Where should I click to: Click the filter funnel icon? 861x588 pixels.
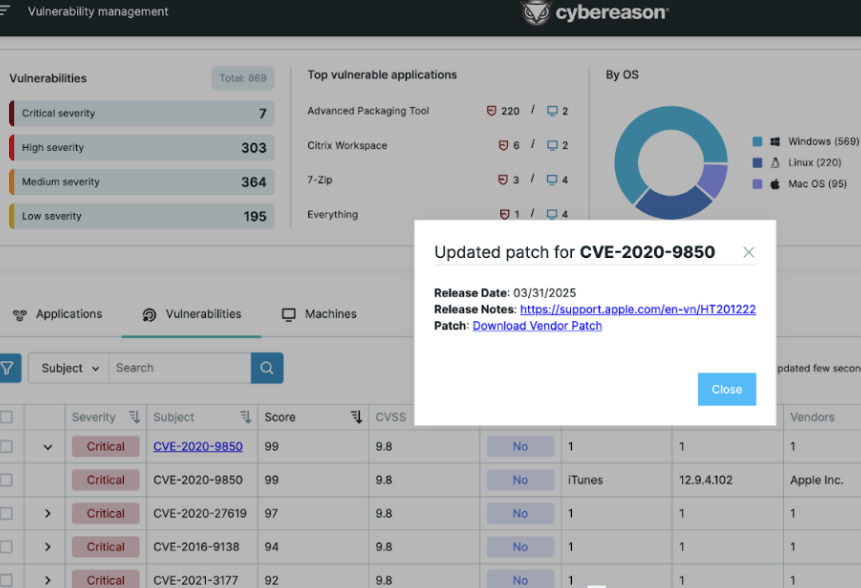click(7, 368)
